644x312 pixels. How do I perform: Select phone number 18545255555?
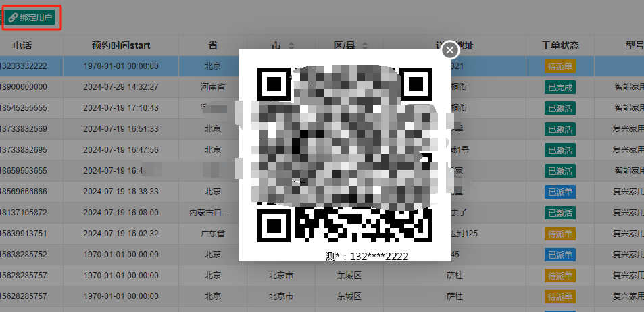(x=24, y=108)
